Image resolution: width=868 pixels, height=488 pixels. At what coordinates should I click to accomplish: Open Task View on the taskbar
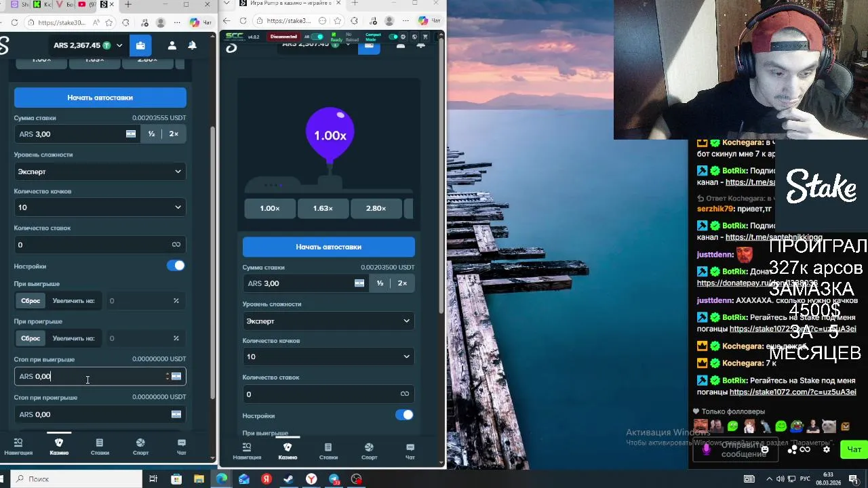154,479
